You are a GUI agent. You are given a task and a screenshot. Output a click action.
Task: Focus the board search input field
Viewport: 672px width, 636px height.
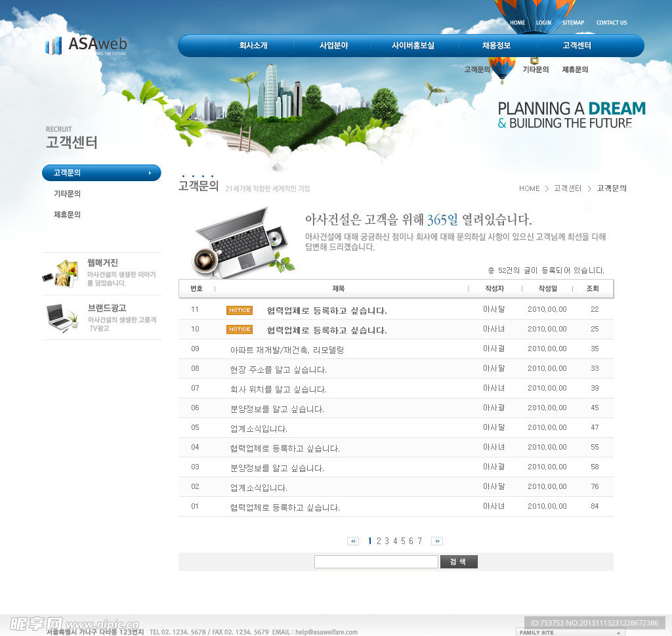point(376,561)
